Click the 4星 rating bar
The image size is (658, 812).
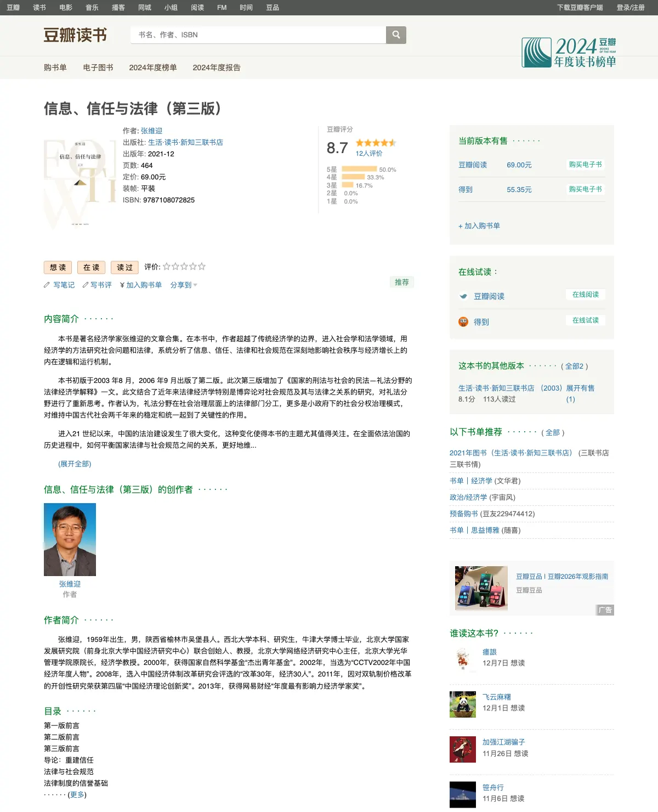click(x=353, y=177)
